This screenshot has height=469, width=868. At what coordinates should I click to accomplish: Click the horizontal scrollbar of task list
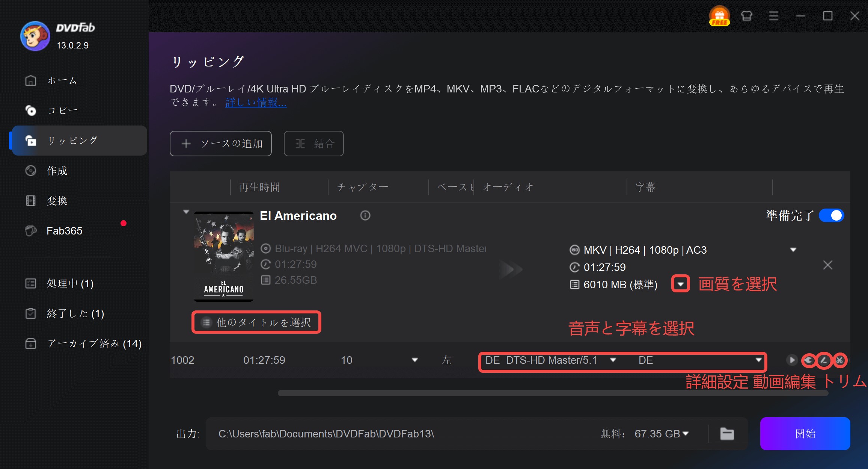coord(553,393)
